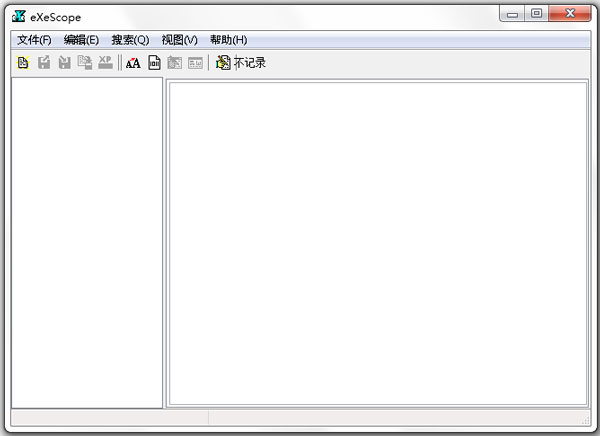Open the 文件(F) menu
The height and width of the screenshot is (436, 600).
[x=34, y=40]
